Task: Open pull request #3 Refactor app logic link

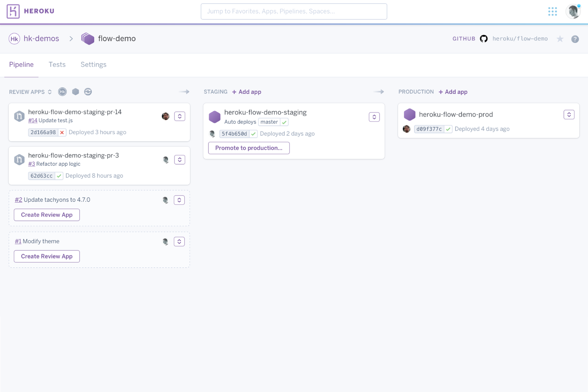Action: (x=31, y=164)
